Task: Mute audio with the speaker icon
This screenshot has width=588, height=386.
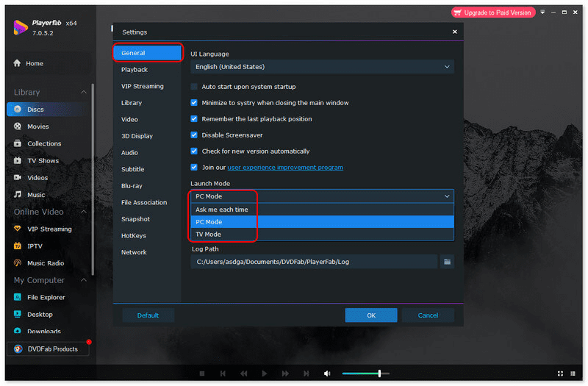Action: click(327, 374)
